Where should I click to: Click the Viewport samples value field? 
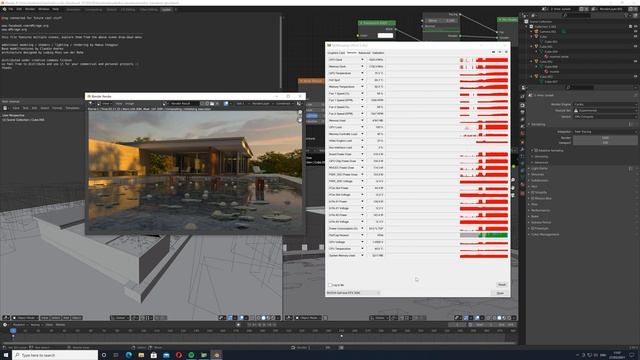tap(605, 143)
